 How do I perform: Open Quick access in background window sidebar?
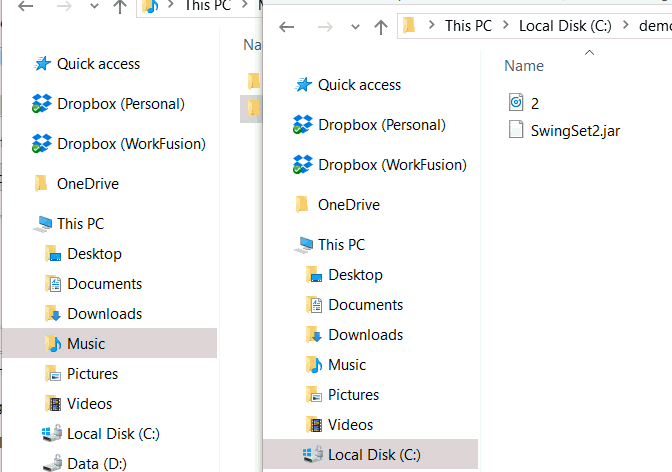[98, 64]
